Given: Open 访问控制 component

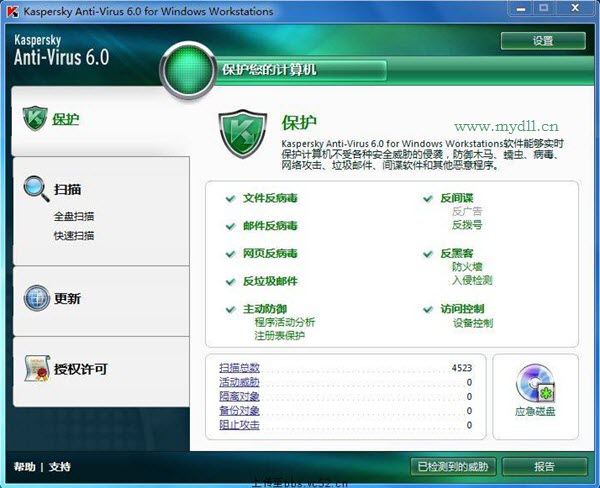Looking at the screenshot, I should 462,309.
